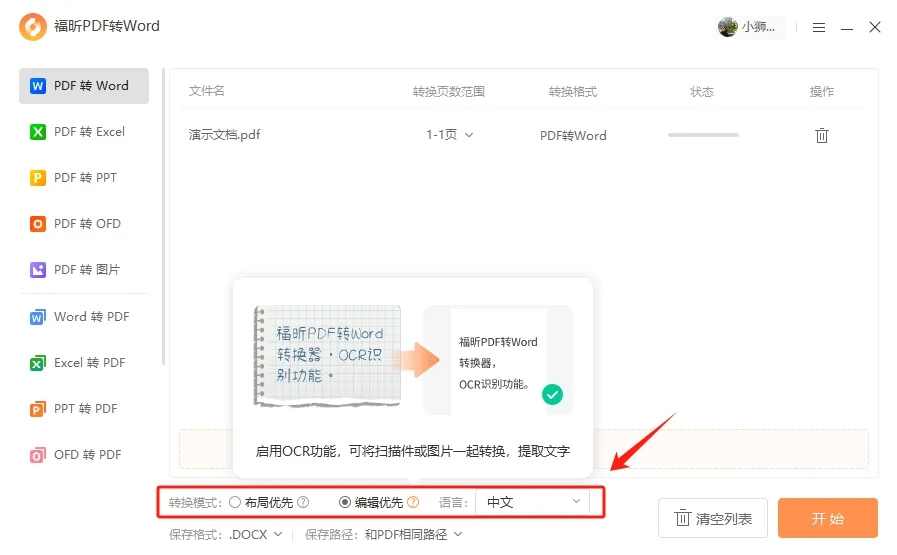Switch to PDF 转 Excel mode
The image size is (897, 555).
(x=84, y=132)
